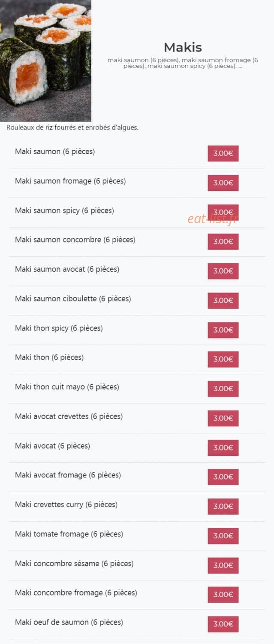Click the Makis category heading
Image resolution: width=274 pixels, height=644 pixels.
point(183,47)
